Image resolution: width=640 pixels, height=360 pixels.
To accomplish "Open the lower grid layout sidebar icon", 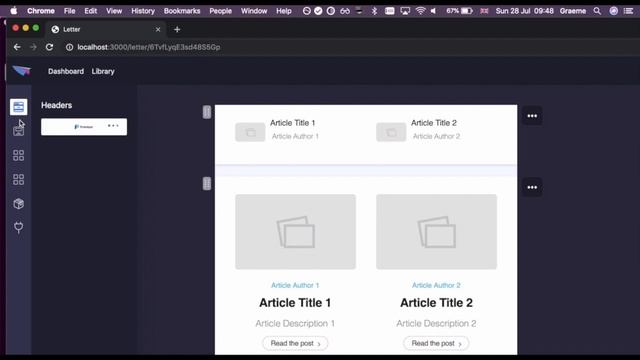I will point(18,179).
